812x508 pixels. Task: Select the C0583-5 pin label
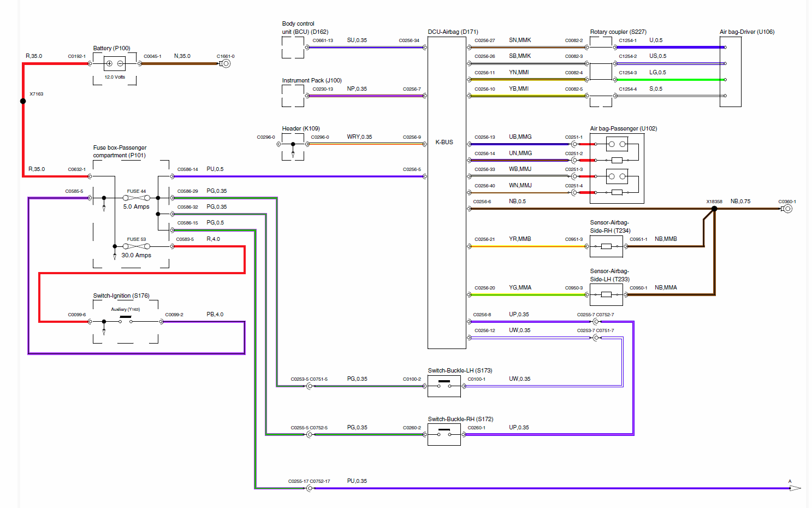185,239
